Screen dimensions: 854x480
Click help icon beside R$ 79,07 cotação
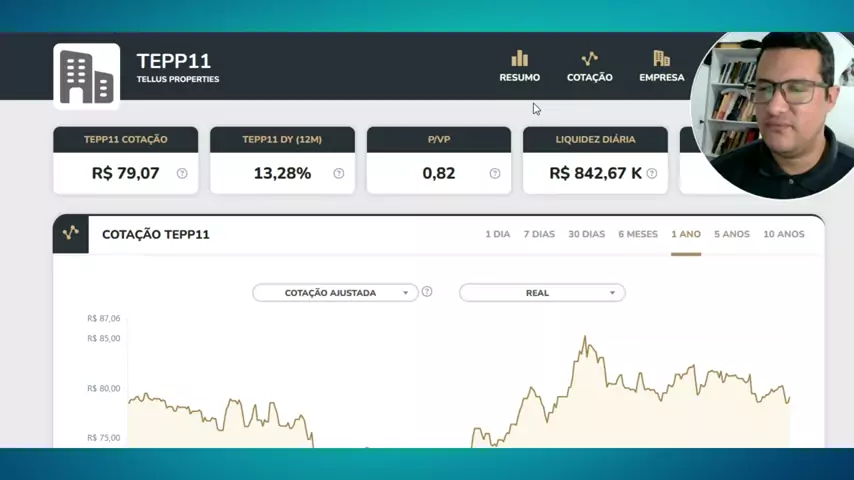[182, 173]
